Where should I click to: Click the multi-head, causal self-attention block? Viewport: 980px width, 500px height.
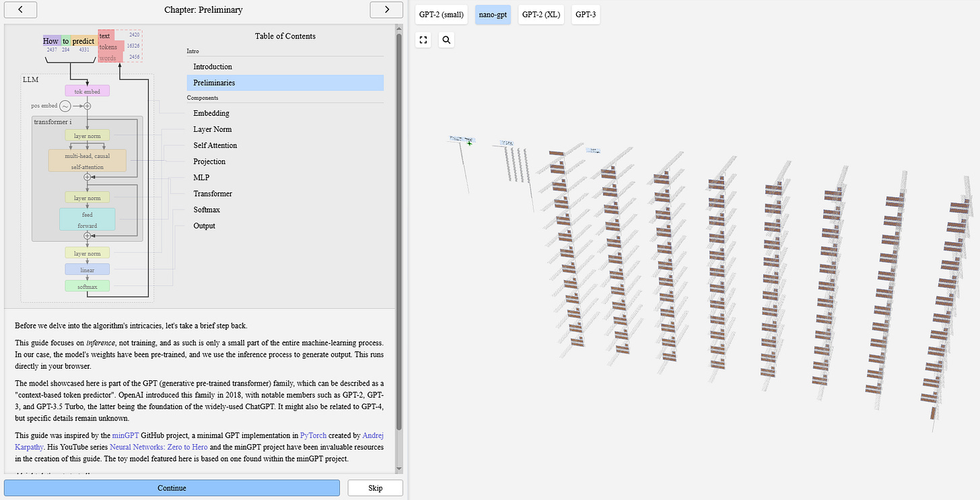tap(87, 160)
